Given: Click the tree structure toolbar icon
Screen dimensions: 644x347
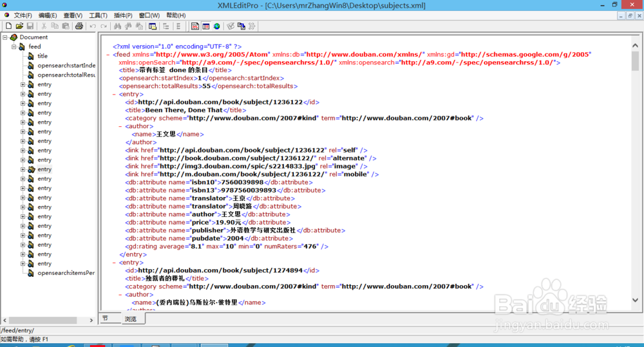Looking at the screenshot, I should (166, 26).
